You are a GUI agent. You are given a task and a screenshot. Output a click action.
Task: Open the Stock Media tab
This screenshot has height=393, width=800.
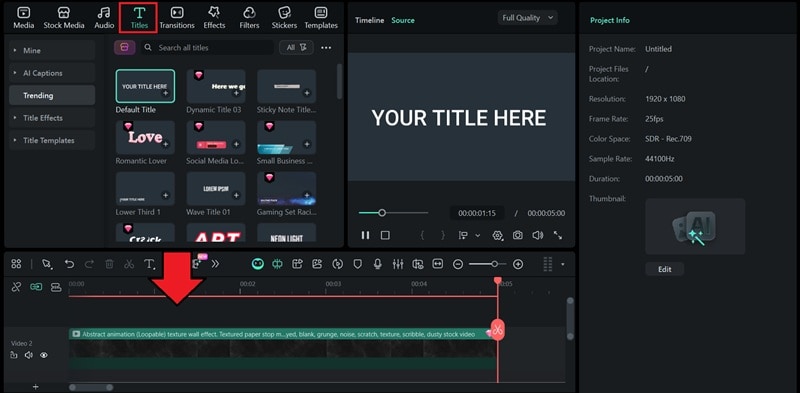[64, 18]
